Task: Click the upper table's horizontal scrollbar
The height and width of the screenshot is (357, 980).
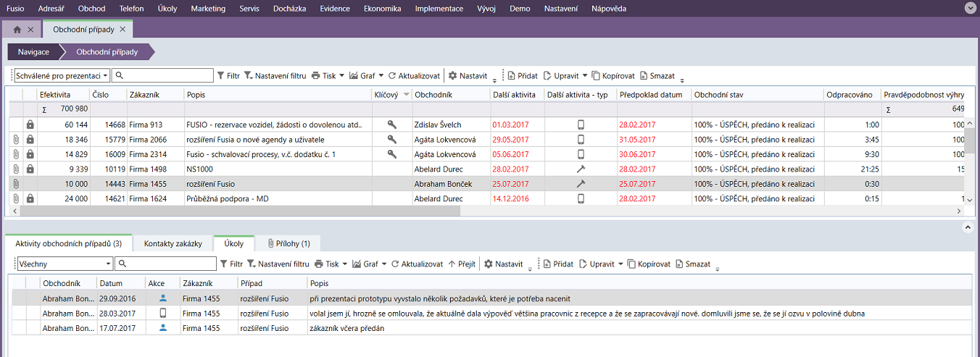Action: pos(239,211)
